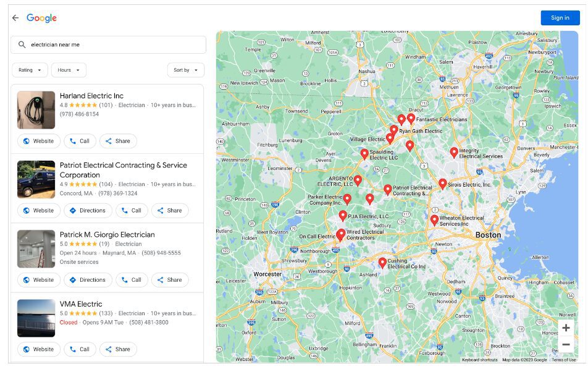Zoom in on the map
This screenshot has height=369, width=588.
tap(566, 328)
